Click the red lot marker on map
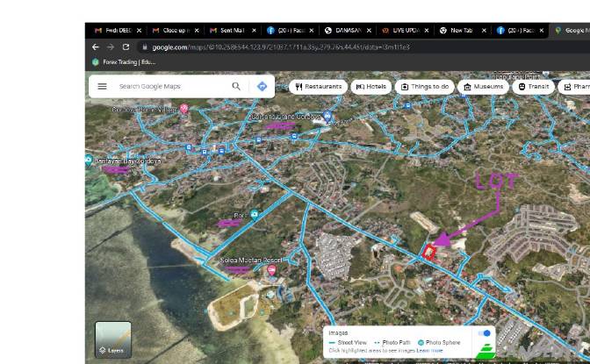The image size is (590, 364). pyautogui.click(x=429, y=252)
